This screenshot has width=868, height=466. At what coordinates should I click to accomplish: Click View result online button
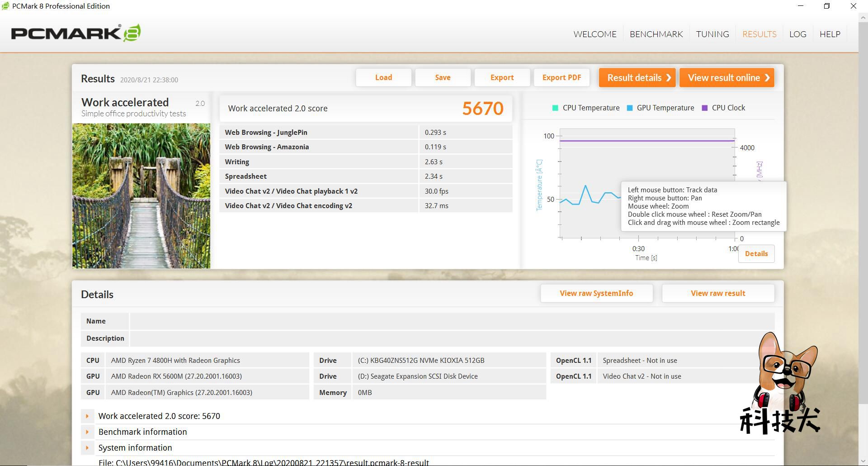point(726,78)
